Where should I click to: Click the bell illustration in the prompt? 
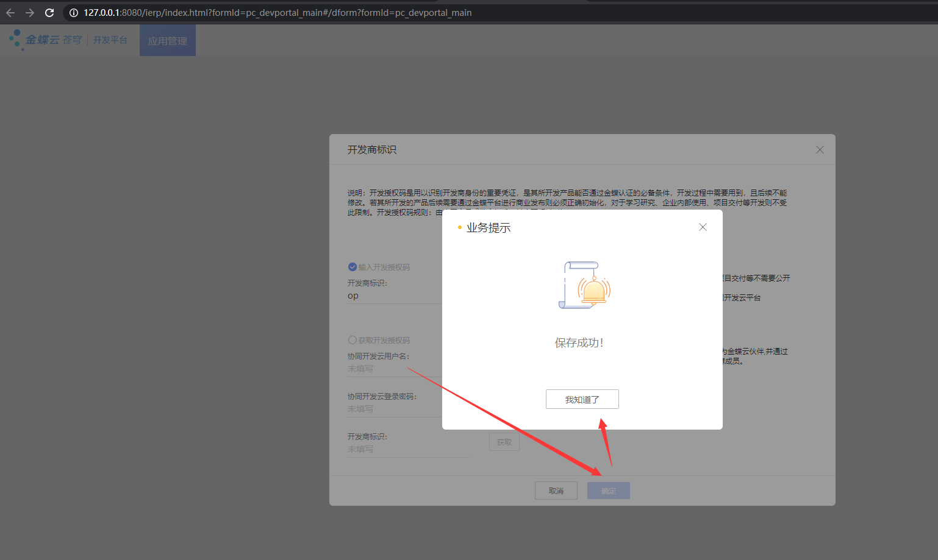click(x=585, y=285)
